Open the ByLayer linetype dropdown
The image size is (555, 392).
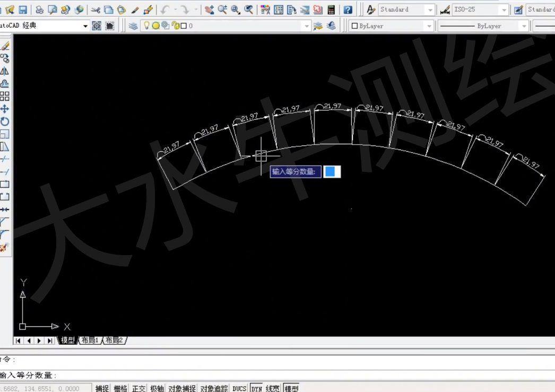click(x=524, y=26)
